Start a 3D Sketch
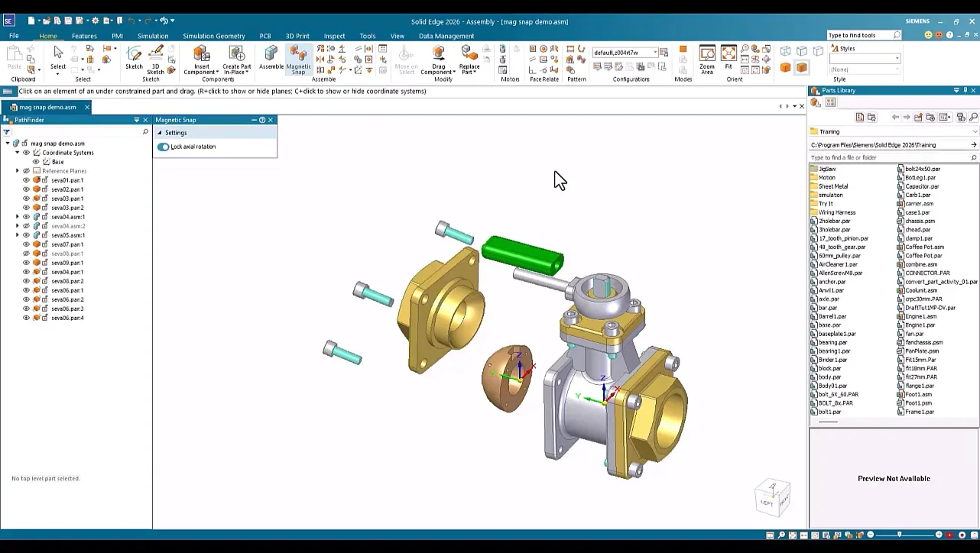 [156, 58]
